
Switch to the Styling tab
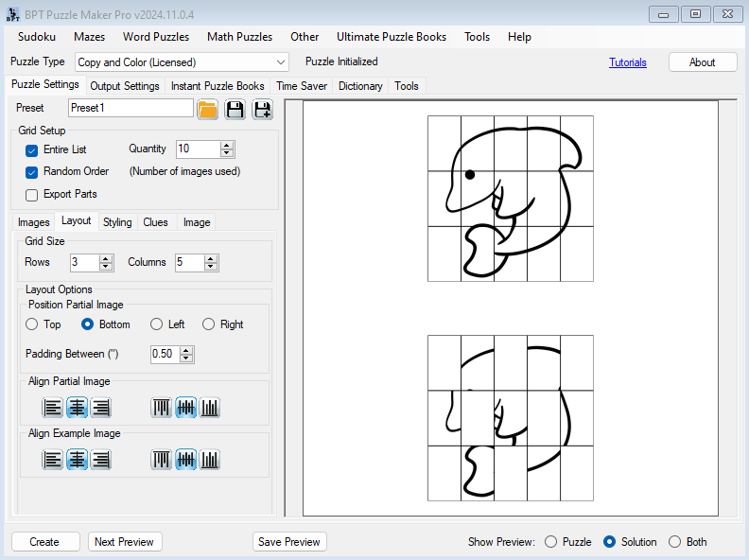117,222
